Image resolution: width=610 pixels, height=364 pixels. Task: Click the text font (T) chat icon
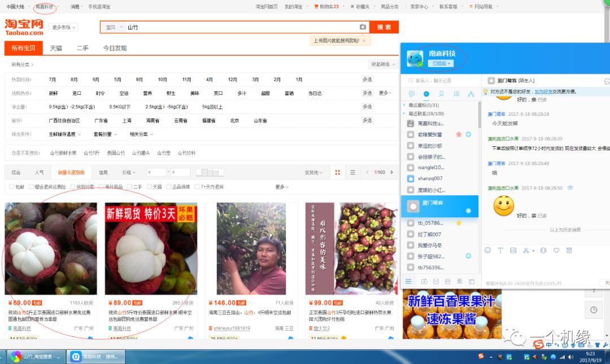click(500, 251)
